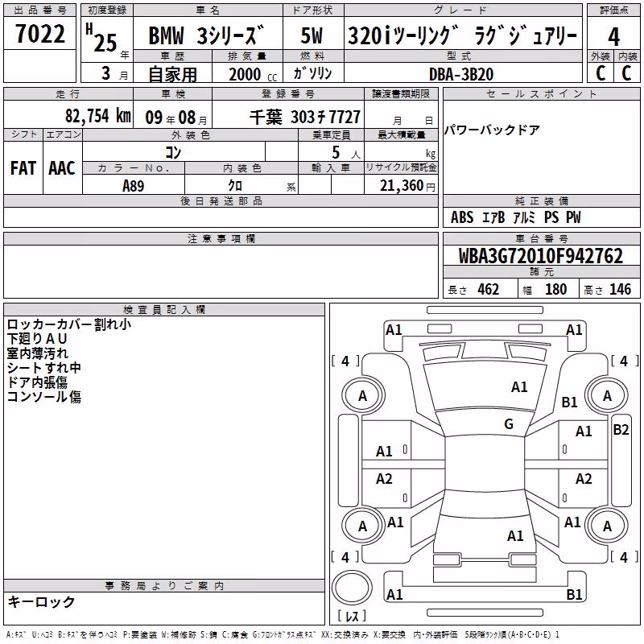The width and height of the screenshot is (644, 644).
Task: Select the length value 462
Action: pyautogui.click(x=488, y=290)
